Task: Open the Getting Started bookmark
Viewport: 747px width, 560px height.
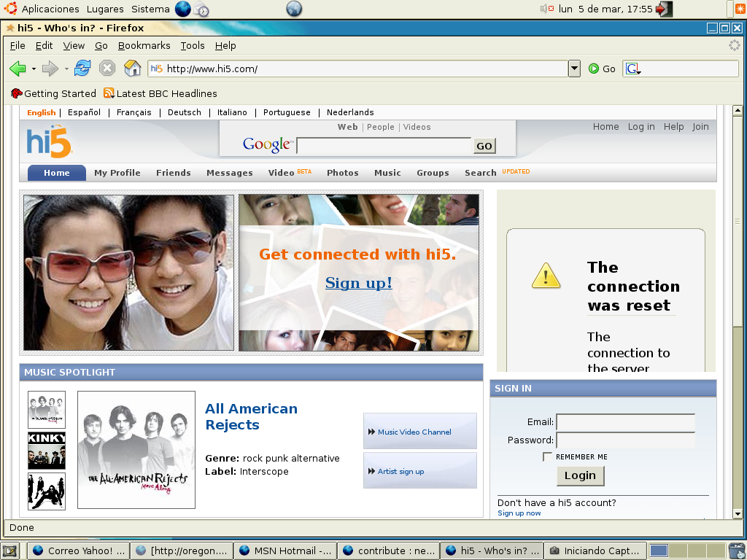Action: (x=53, y=93)
